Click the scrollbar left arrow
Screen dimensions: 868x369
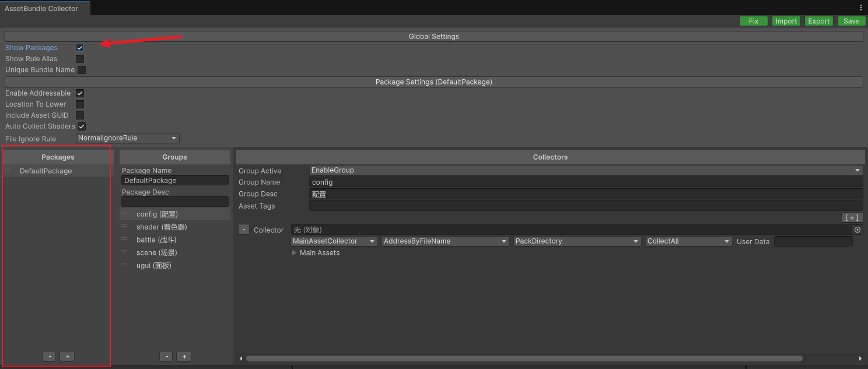point(240,359)
